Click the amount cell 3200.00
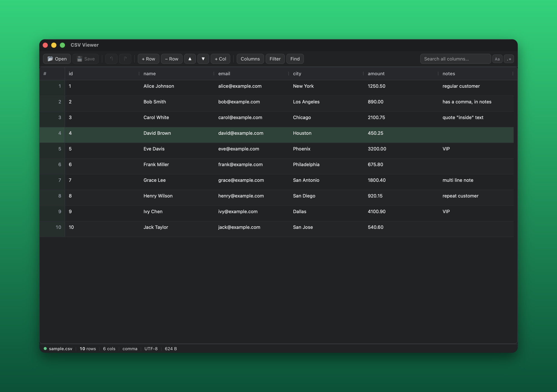 pos(401,151)
